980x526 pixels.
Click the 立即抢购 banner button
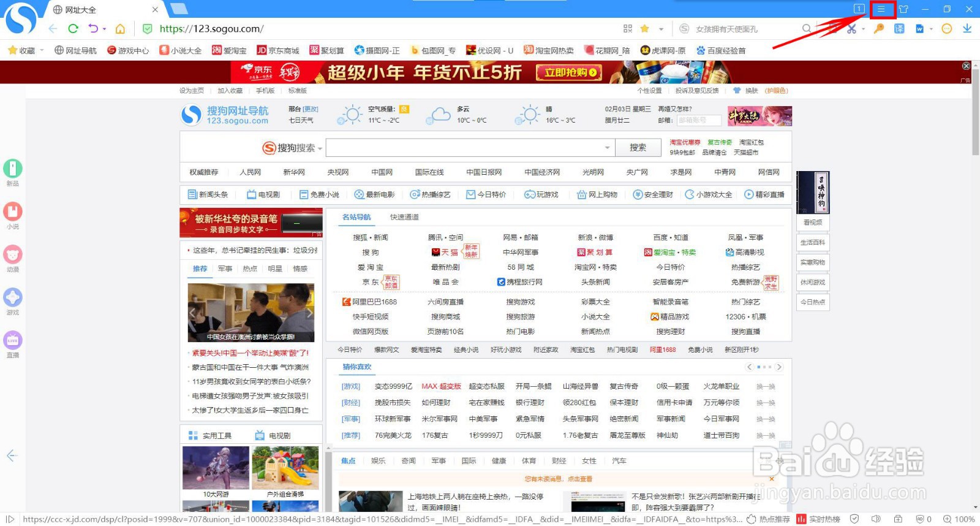(x=568, y=73)
